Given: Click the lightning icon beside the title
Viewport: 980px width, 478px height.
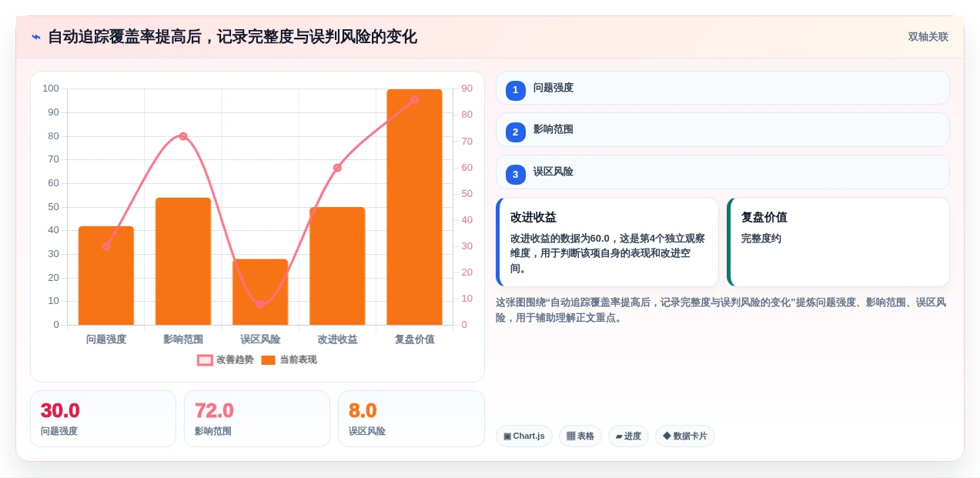Looking at the screenshot, I should [x=36, y=37].
